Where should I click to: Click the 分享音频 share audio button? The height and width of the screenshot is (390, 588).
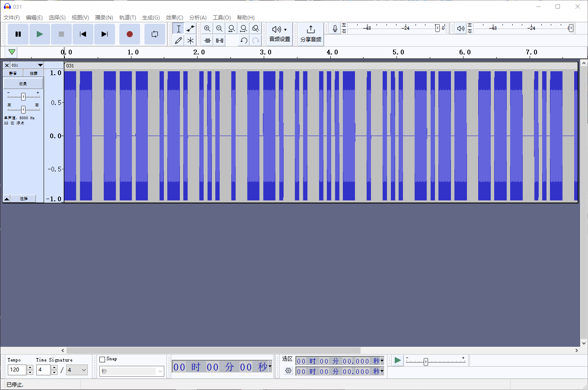point(311,34)
